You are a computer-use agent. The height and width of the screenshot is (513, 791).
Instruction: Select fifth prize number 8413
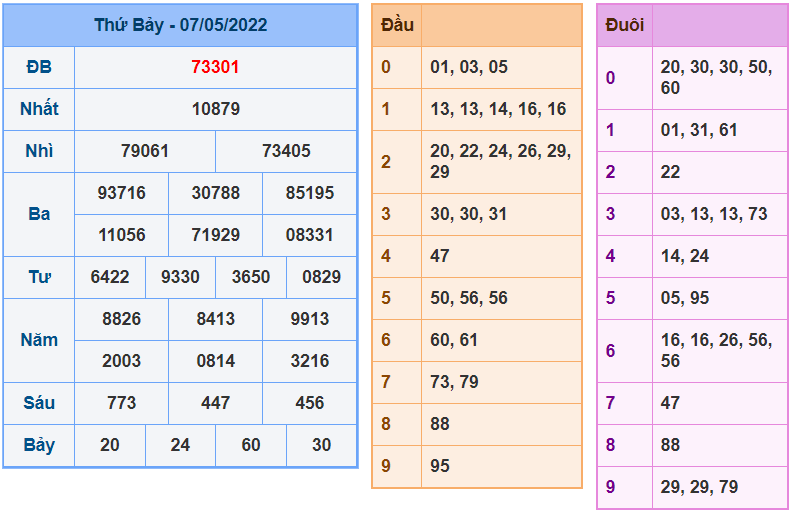click(215, 318)
